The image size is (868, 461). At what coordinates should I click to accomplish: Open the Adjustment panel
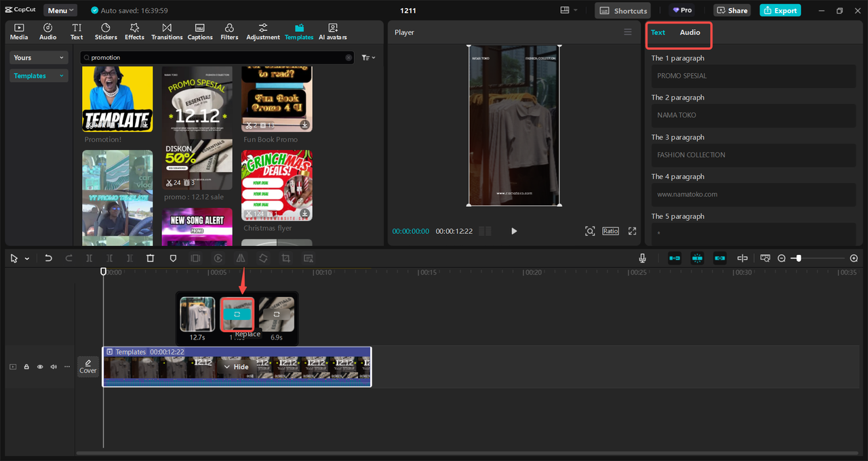click(x=263, y=31)
